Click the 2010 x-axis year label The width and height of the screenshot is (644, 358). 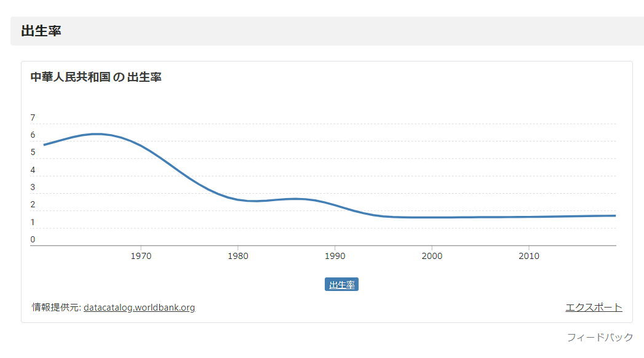point(528,256)
